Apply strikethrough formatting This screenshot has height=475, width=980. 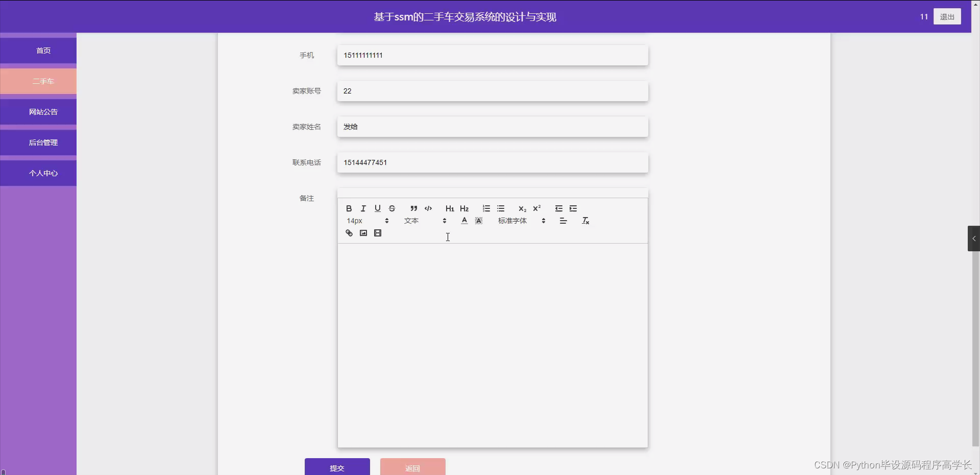[x=391, y=208]
